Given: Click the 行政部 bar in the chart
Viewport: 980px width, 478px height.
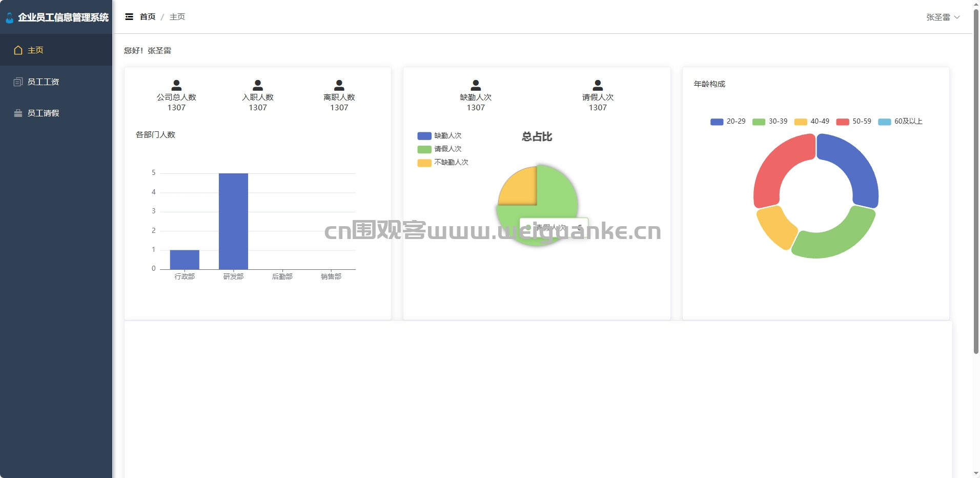Looking at the screenshot, I should point(185,260).
